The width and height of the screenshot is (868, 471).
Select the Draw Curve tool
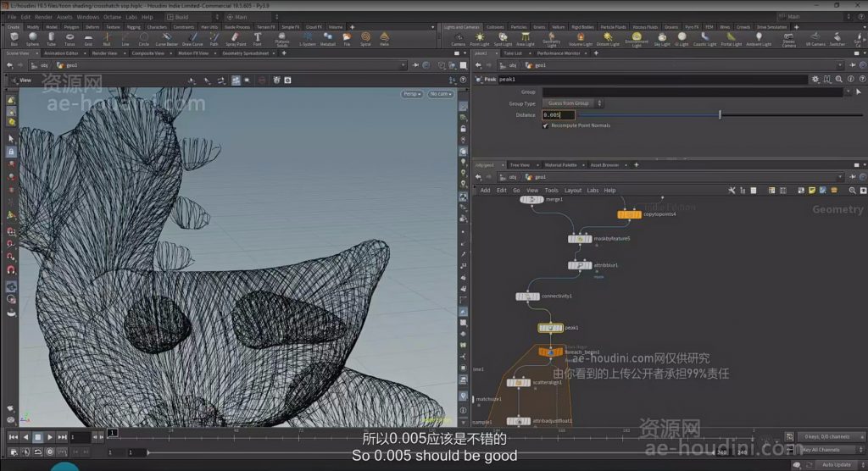(192, 39)
